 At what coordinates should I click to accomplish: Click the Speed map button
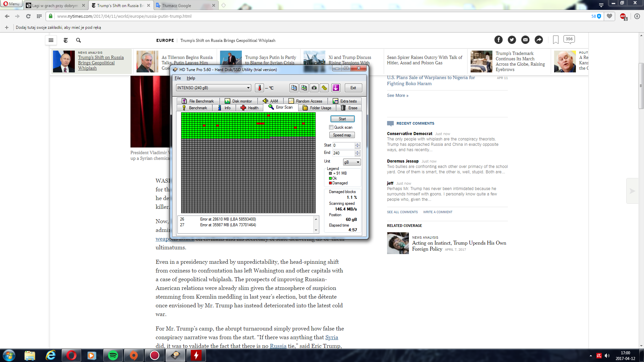coord(342,135)
